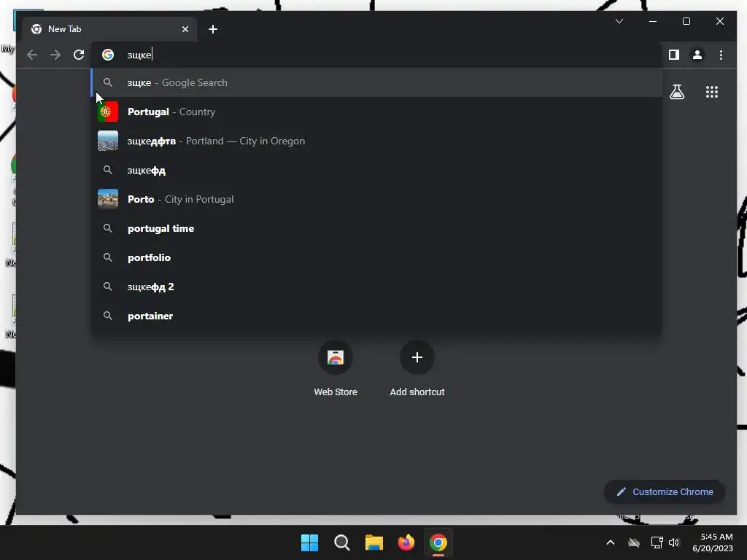The height and width of the screenshot is (560, 747).
Task: Open the Search Labs flask icon
Action: point(677,92)
